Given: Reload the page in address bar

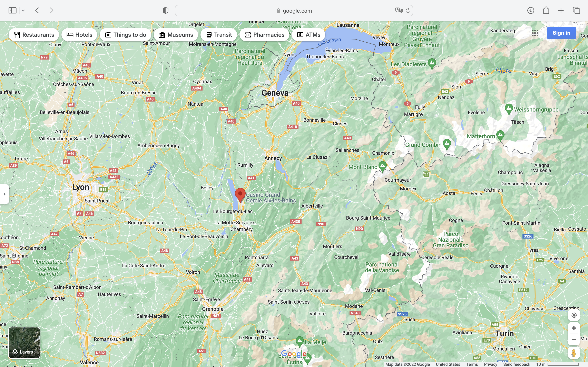Looking at the screenshot, I should click(x=408, y=10).
